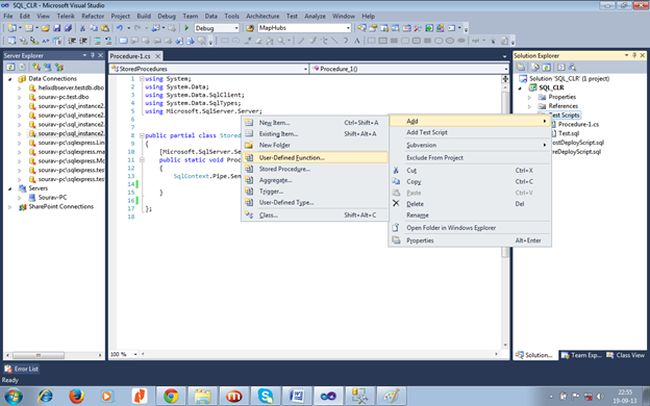
Task: Click the editor's vertical scrollbar down arrow
Action: tap(505, 345)
